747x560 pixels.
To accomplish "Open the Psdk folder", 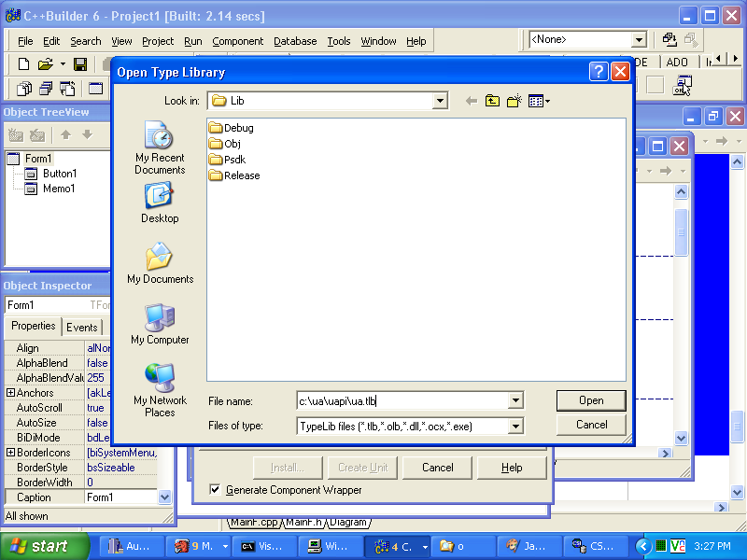I will tap(228, 160).
